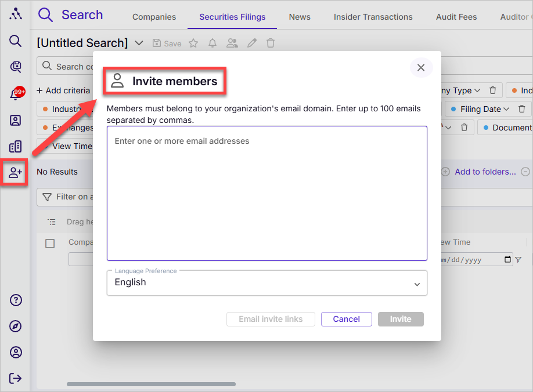The image size is (533, 392).
Task: Tick the checkbox in the results table header
Action: pyautogui.click(x=50, y=244)
